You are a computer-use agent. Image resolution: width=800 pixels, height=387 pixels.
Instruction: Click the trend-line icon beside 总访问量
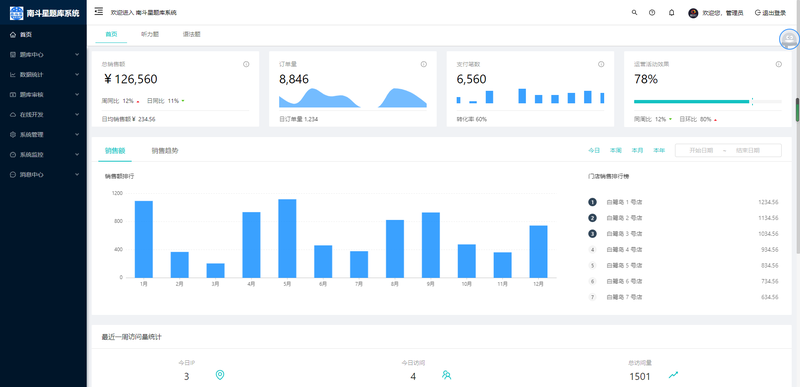click(673, 375)
